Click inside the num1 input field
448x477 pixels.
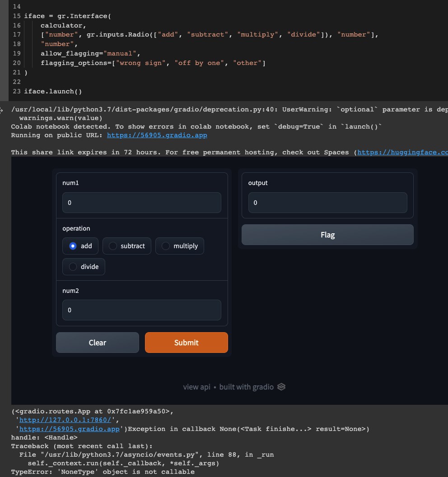141,203
